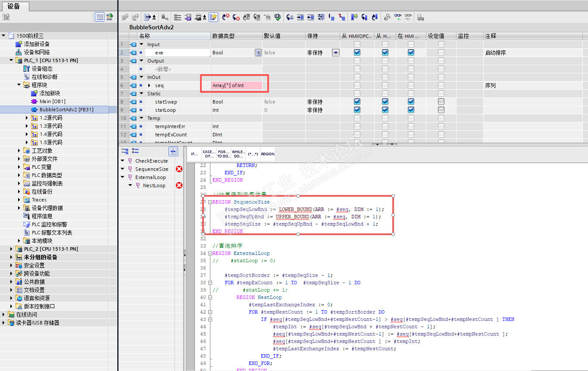Insert a REGION code snippet
The height and width of the screenshot is (371, 588).
click(x=267, y=154)
